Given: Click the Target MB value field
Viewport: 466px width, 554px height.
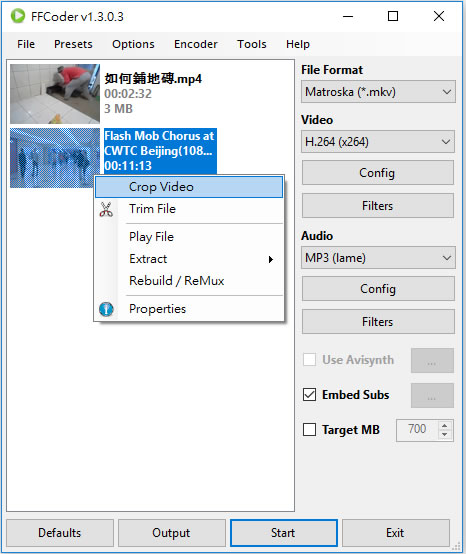Looking at the screenshot, I should tap(417, 430).
